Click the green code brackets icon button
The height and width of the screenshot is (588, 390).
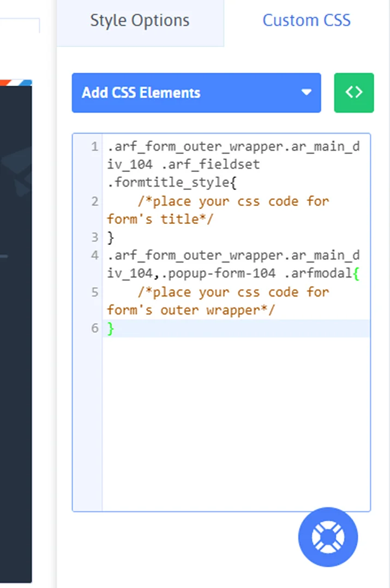click(x=353, y=93)
